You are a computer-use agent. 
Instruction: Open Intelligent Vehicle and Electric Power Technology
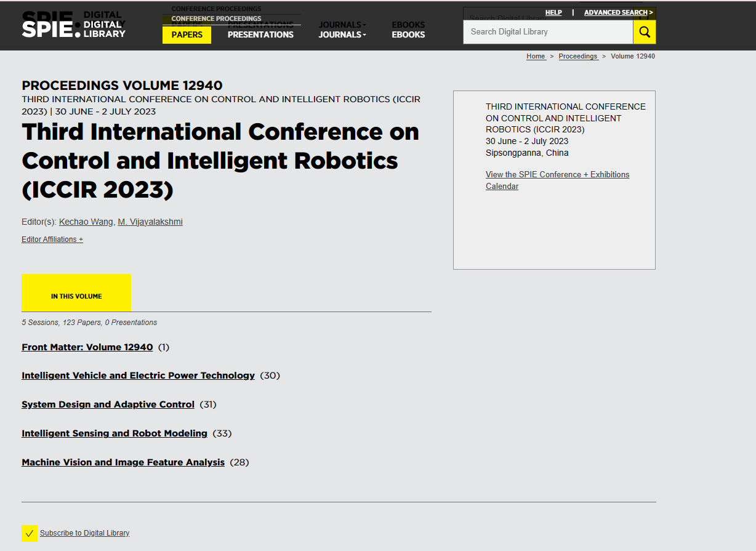point(138,376)
